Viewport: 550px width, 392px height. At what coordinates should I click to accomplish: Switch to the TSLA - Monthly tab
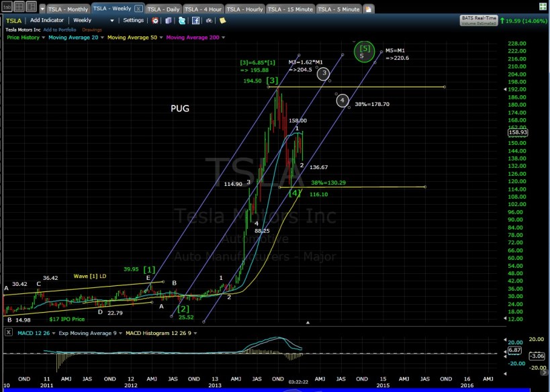point(68,9)
